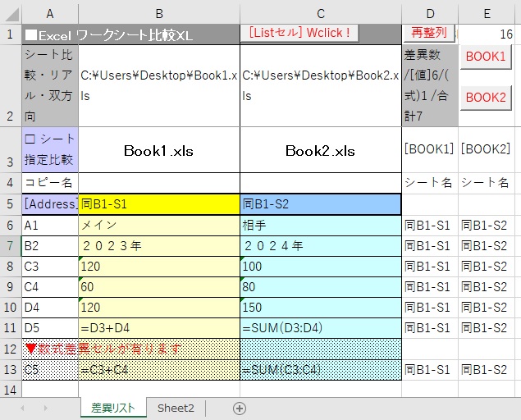Select the cell with value ２０２４年
The height and width of the screenshot is (420, 521).
click(x=321, y=245)
